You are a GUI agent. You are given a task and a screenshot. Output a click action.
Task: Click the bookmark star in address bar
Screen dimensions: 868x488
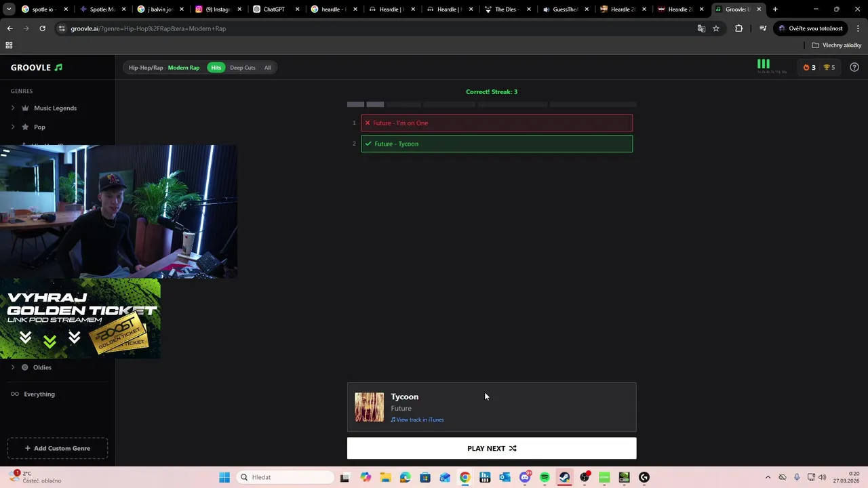coord(716,28)
